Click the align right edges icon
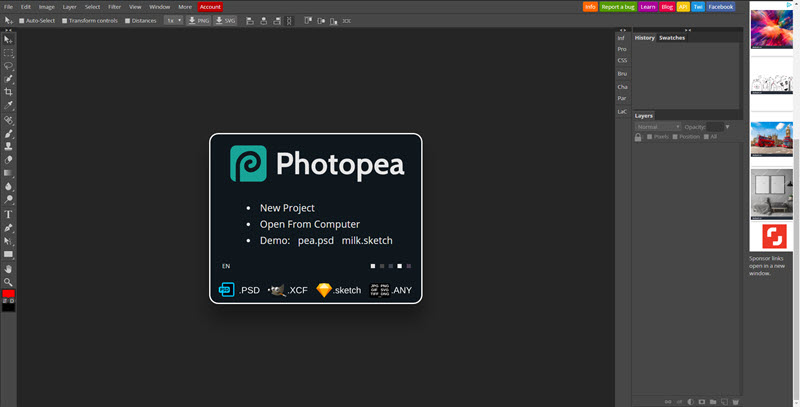 tap(277, 21)
